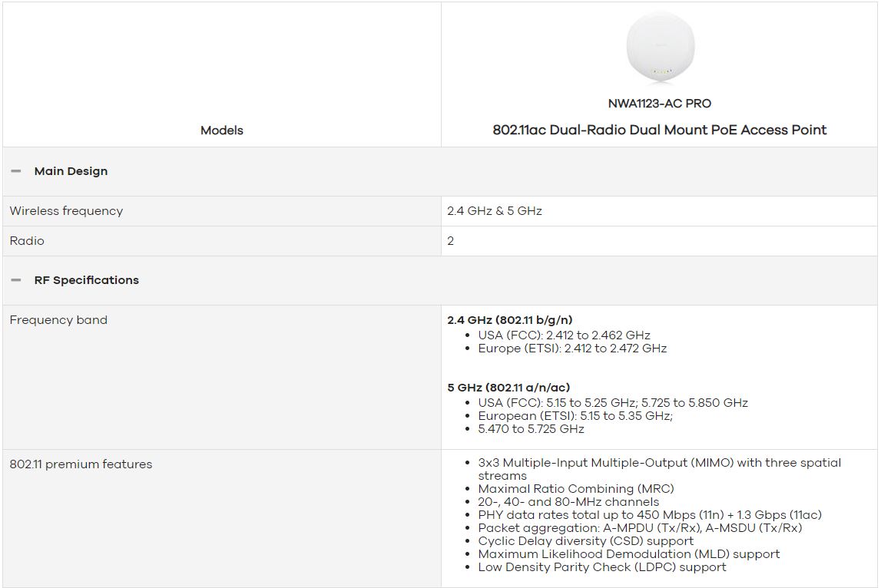Select USA (FCC): 5.15 to 5.25 GHz line

click(x=613, y=403)
